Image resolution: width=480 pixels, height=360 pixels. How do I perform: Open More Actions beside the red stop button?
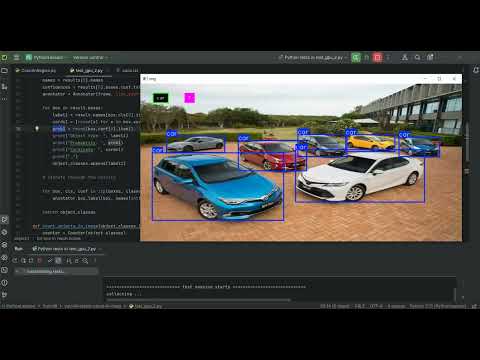pyautogui.click(x=388, y=57)
